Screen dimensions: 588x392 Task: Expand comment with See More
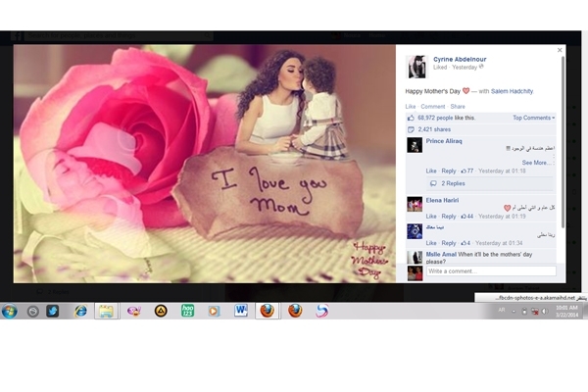coord(535,163)
